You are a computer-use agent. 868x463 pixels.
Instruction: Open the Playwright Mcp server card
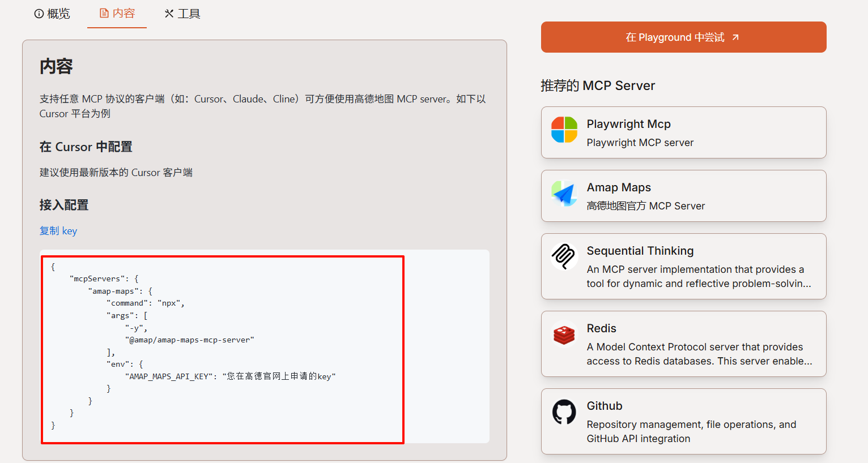click(x=684, y=132)
